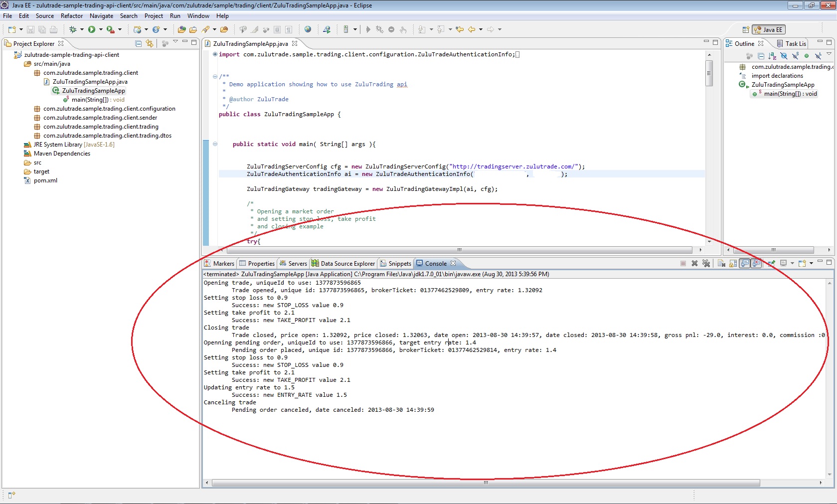Open the Refactor menu
This screenshot has width=837, height=504.
72,16
